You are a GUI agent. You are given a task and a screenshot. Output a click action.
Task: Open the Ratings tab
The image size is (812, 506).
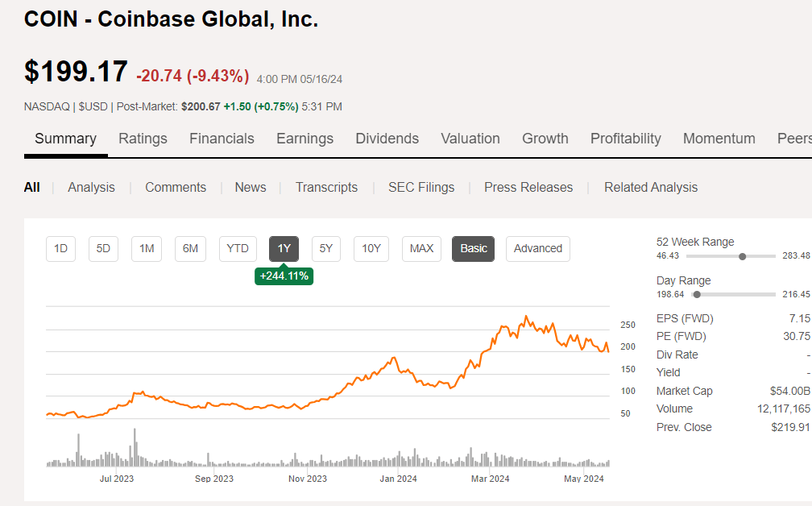[x=143, y=139]
